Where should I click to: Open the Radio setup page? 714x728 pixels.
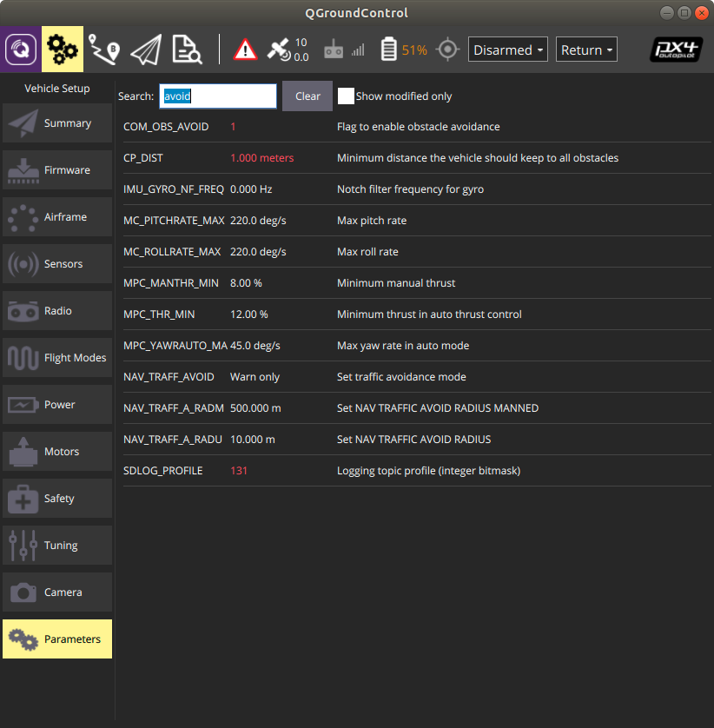click(57, 311)
